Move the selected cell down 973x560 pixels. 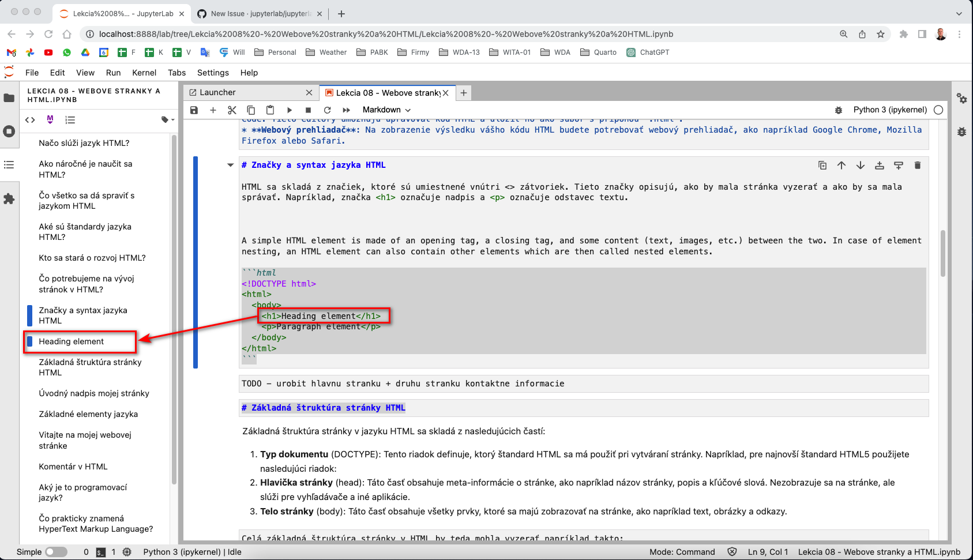(861, 165)
